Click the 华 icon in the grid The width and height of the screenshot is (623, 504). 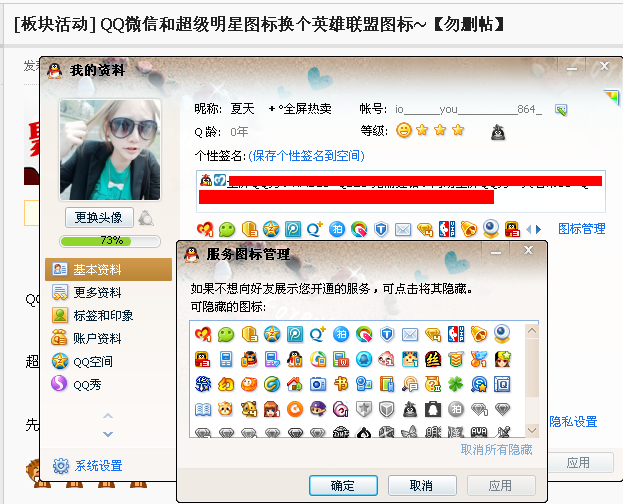(x=203, y=384)
